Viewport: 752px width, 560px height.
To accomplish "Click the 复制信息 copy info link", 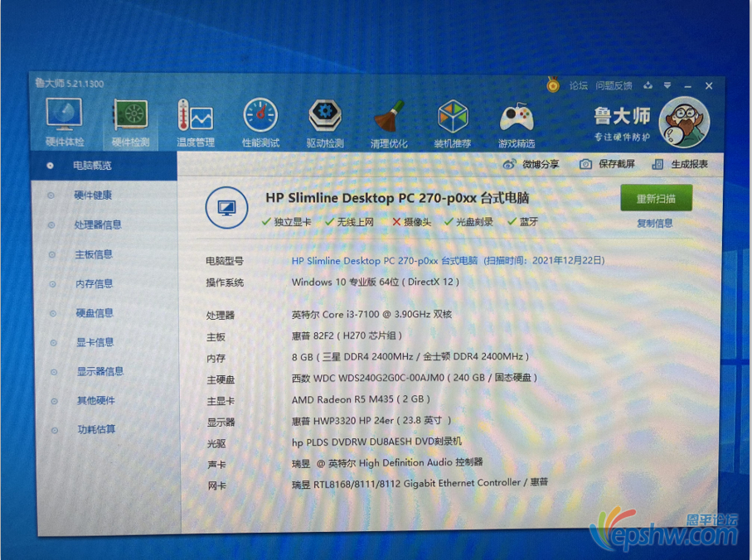I will (x=655, y=223).
